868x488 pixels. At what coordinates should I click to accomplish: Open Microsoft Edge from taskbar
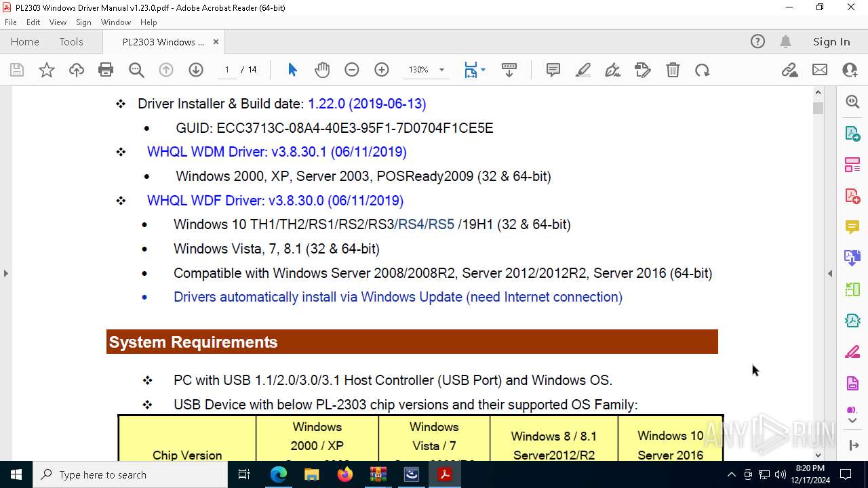279,474
